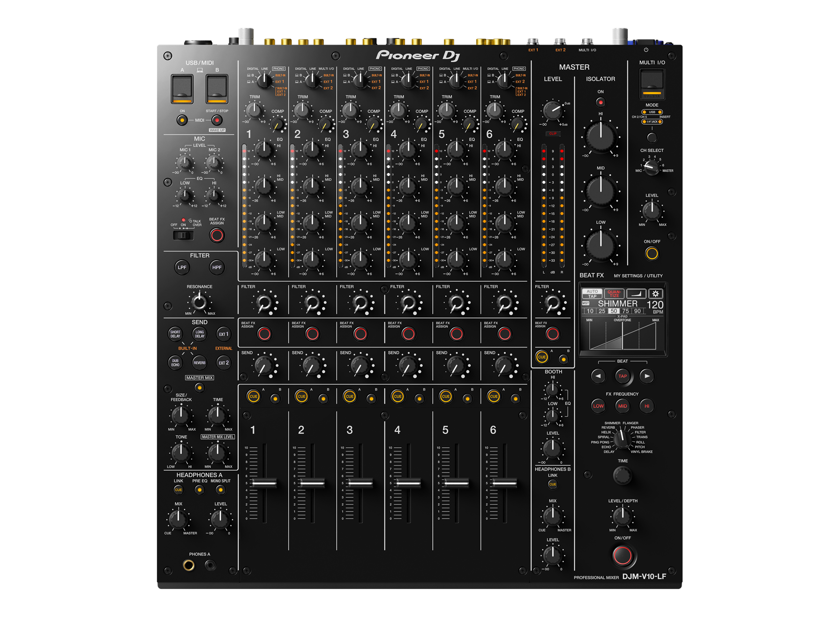Enable CUE on channel 1 headphones

(x=254, y=396)
